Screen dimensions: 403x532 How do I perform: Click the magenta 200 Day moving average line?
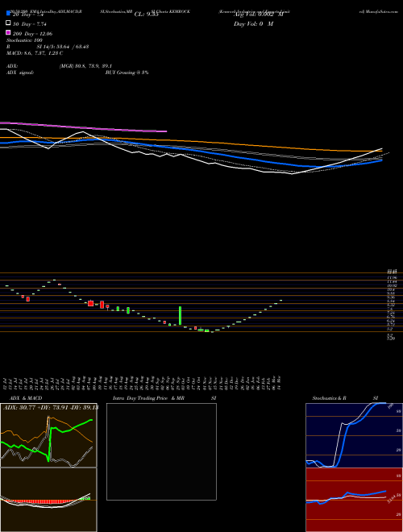tap(83, 127)
